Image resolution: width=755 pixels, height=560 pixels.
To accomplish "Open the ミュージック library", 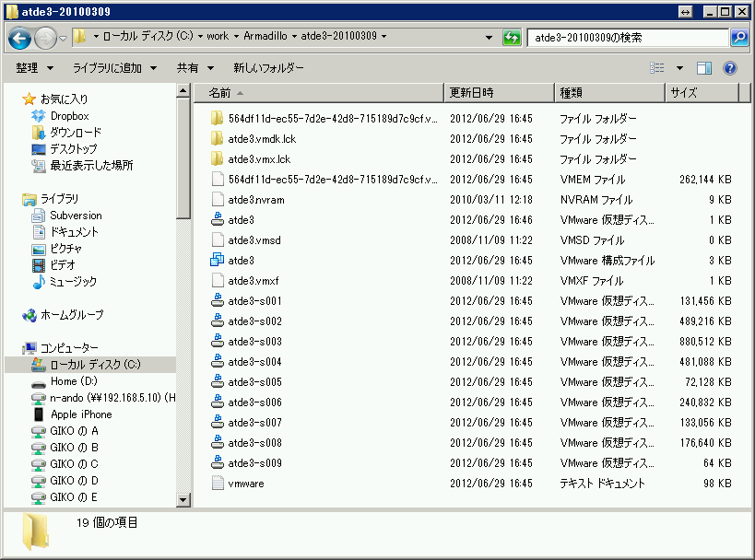I will pos(64,282).
